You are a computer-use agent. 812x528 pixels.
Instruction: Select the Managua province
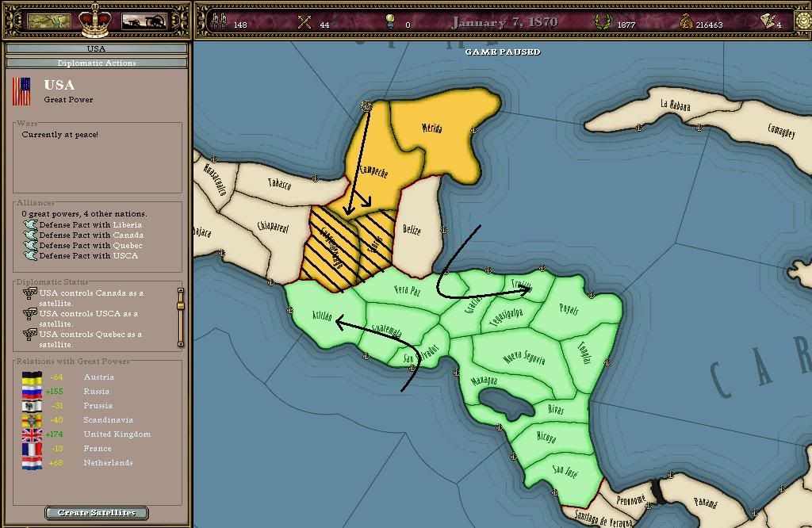(484, 381)
